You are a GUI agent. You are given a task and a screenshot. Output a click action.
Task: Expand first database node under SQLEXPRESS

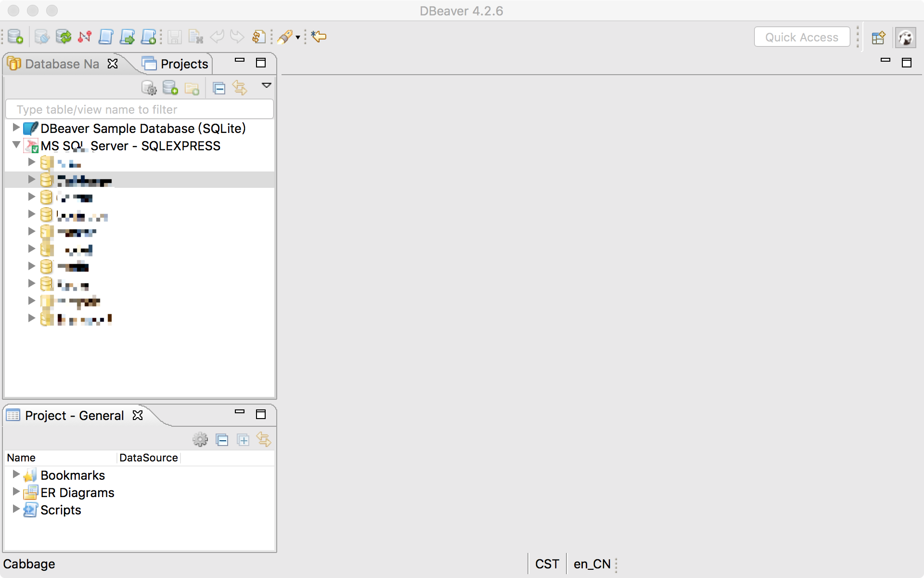[x=31, y=162]
